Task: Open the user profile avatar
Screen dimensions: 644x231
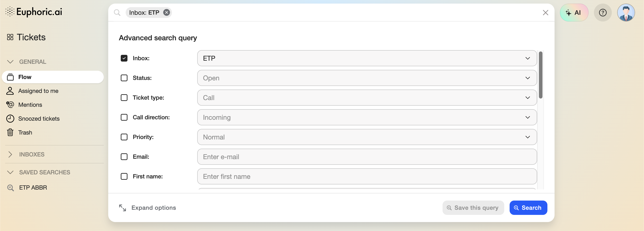Action: click(626, 13)
